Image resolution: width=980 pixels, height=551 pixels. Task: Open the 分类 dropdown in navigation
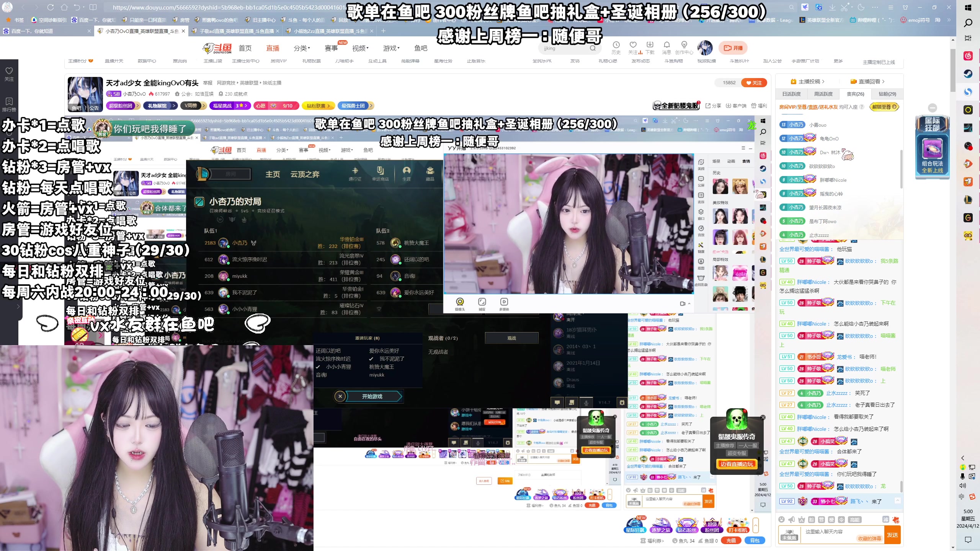pos(302,48)
